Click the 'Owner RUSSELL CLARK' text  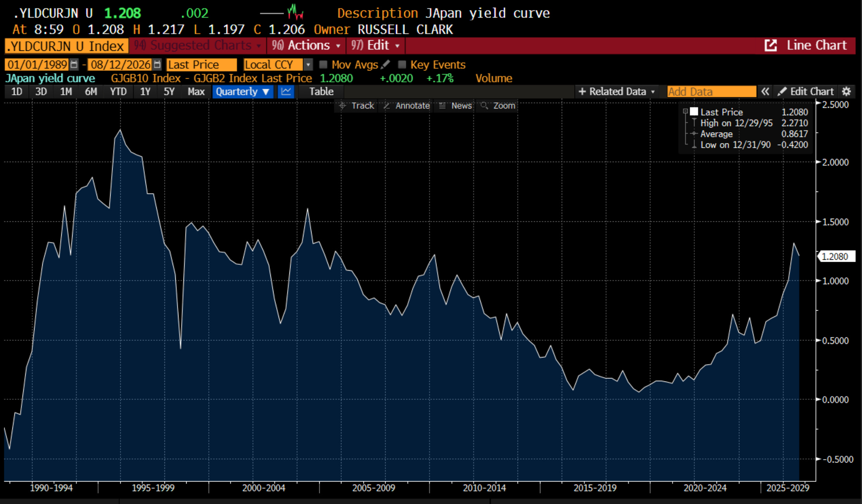tap(383, 29)
